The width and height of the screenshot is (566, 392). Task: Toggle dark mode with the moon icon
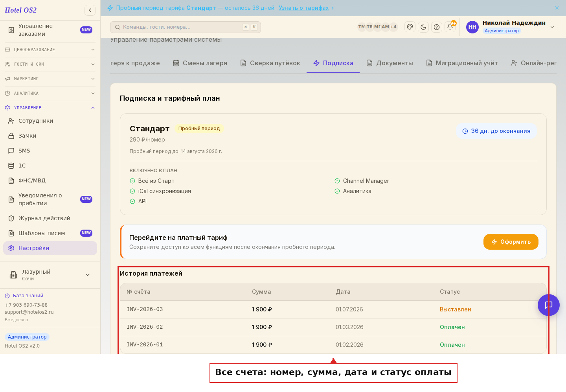coord(423,27)
